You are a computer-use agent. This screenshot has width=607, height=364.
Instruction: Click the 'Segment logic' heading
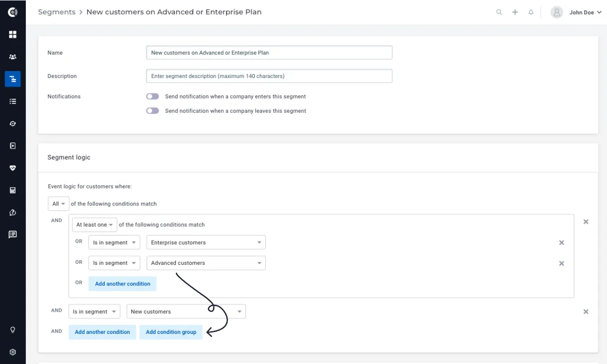click(x=69, y=158)
